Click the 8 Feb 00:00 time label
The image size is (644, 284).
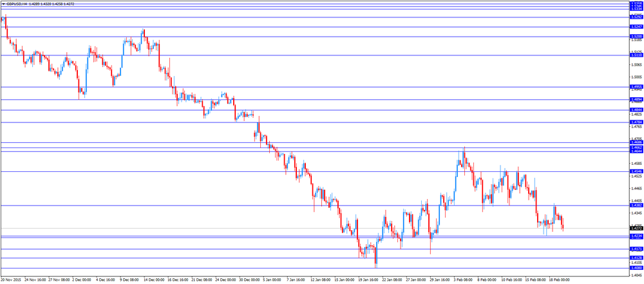[488, 279]
